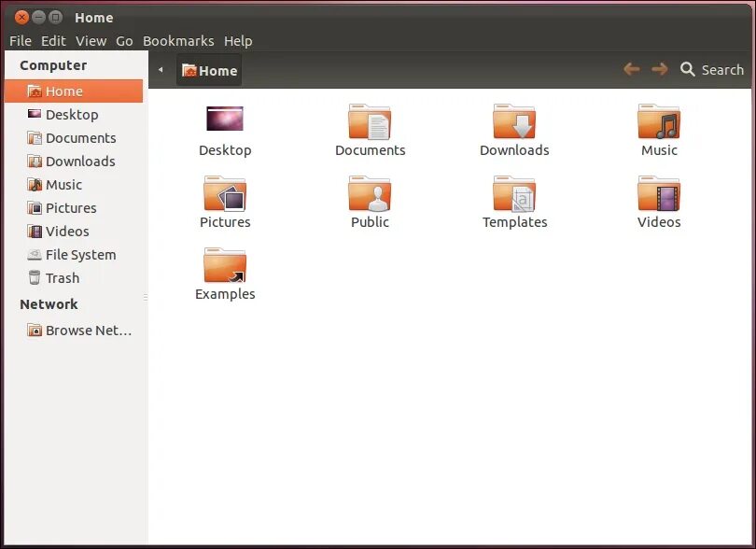Open the Bookmarks menu

point(178,40)
